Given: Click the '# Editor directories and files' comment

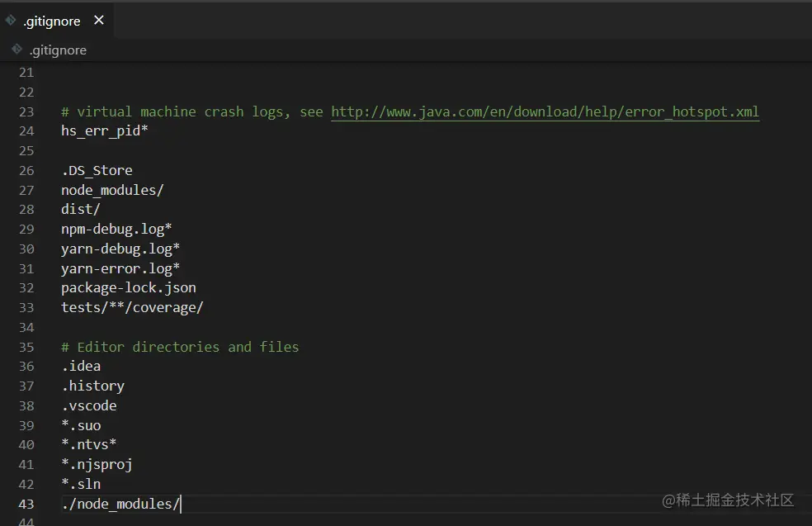Looking at the screenshot, I should tap(180, 347).
